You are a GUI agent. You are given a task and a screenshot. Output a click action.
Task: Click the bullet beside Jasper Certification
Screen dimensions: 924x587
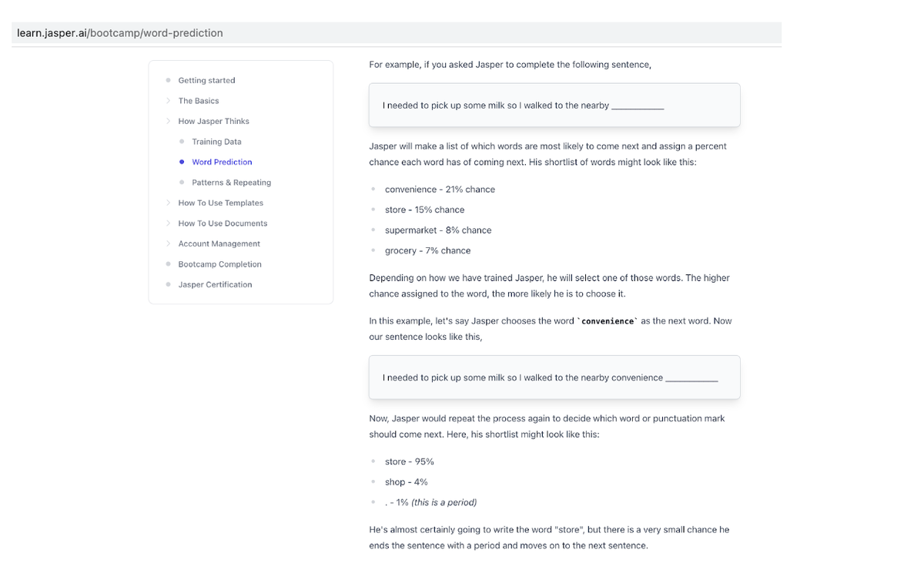tap(168, 284)
